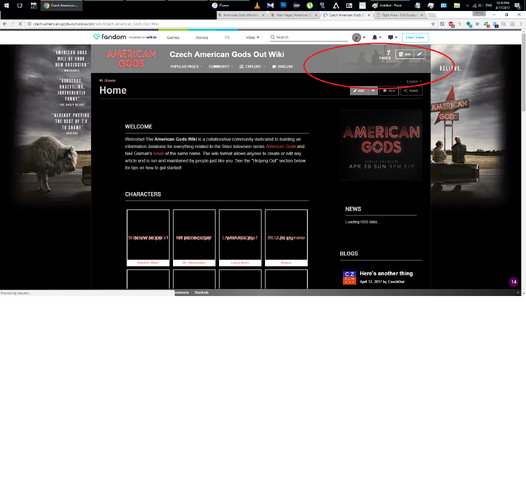Switch to the Main Page American Gods tab
526x480 pixels.
pyautogui.click(x=294, y=15)
